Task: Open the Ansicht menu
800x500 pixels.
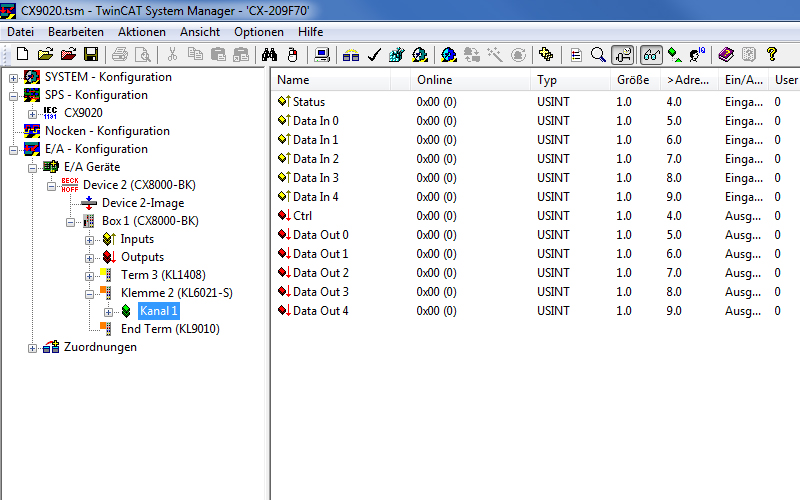Action: point(200,32)
